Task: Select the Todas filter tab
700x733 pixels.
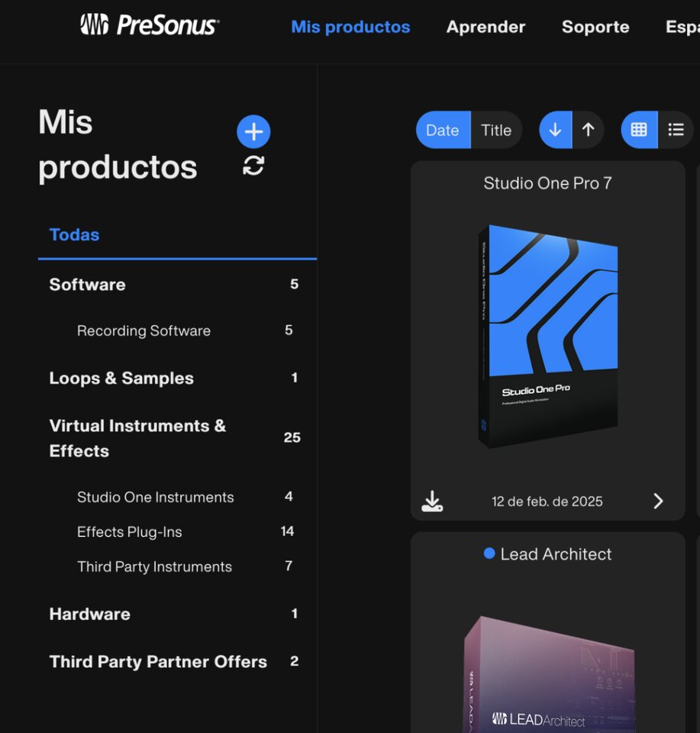Action: pyautogui.click(x=73, y=234)
